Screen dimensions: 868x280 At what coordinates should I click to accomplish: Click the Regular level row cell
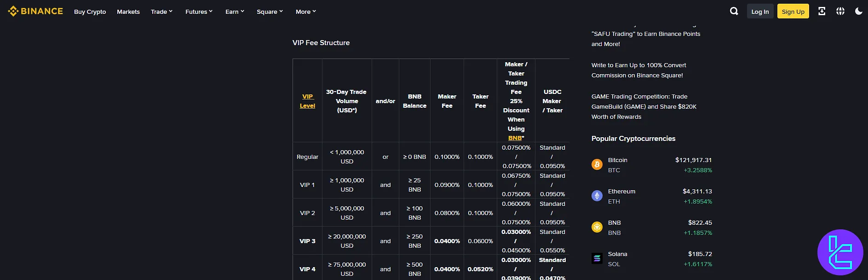[x=307, y=157]
